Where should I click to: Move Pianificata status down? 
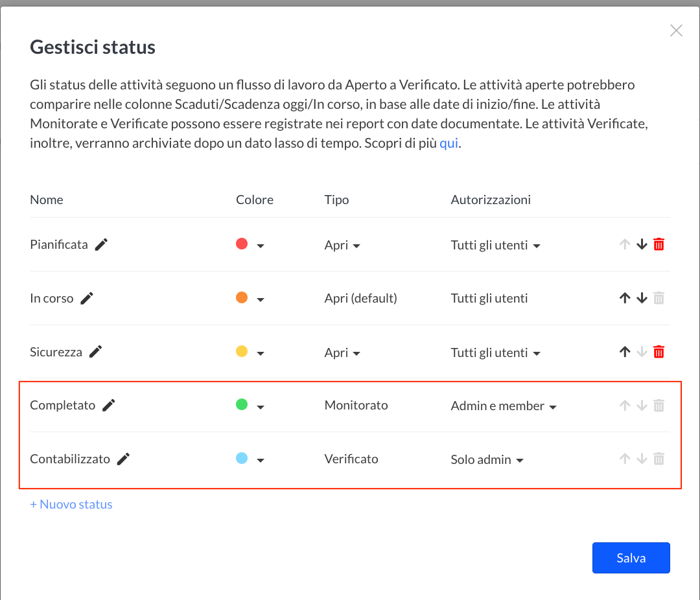642,244
